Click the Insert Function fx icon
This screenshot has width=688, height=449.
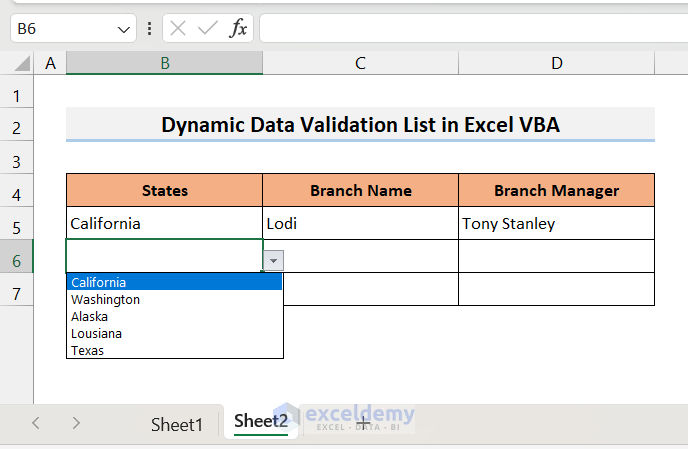(x=238, y=28)
